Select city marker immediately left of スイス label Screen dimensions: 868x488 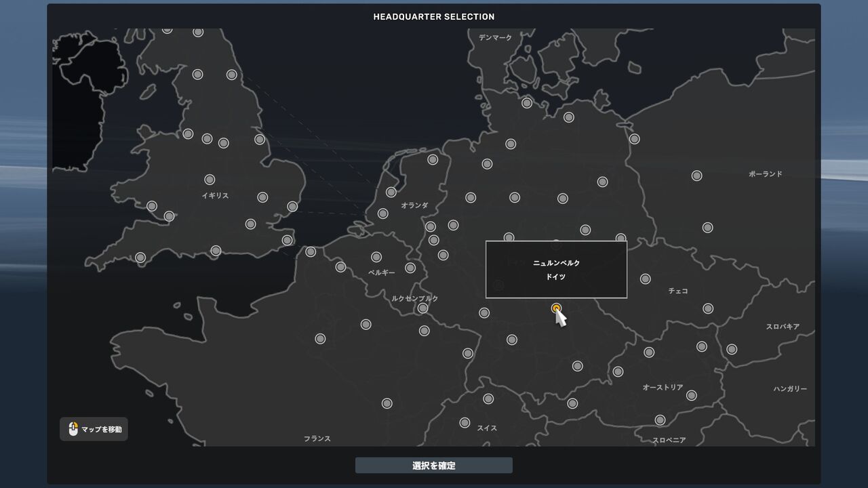(465, 423)
